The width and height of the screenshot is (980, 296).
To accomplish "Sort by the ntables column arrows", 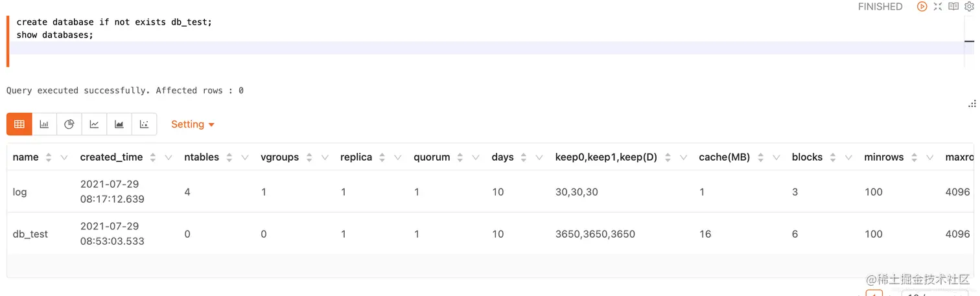I will click(x=229, y=157).
